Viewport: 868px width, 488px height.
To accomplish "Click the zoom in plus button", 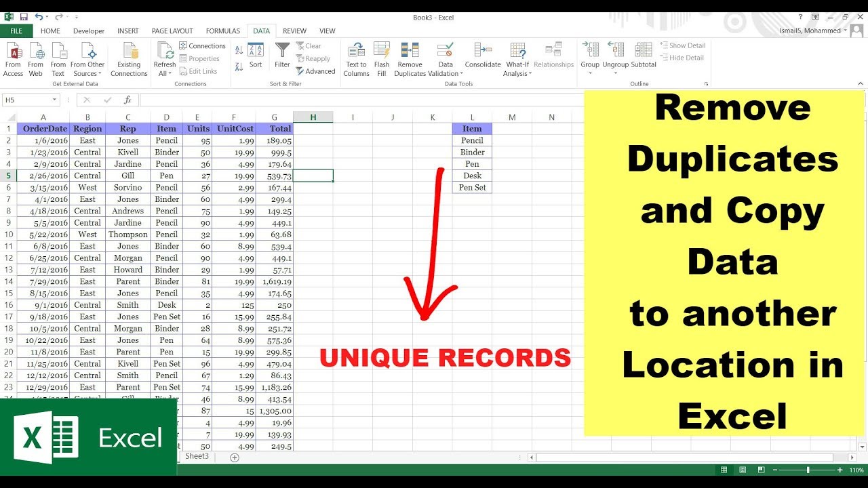I will (840, 470).
